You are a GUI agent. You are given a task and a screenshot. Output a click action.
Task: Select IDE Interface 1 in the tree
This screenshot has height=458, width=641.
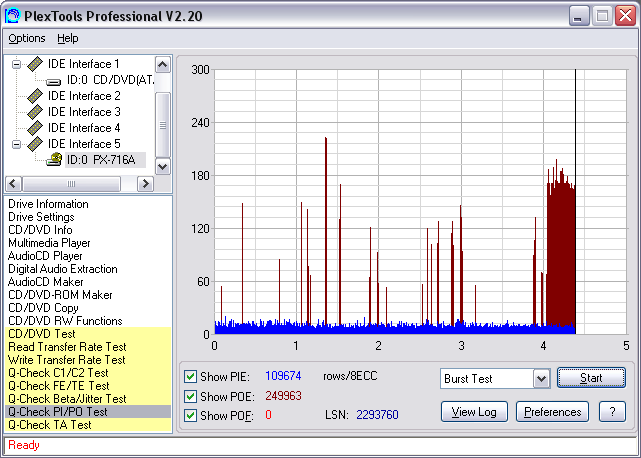pyautogui.click(x=83, y=64)
